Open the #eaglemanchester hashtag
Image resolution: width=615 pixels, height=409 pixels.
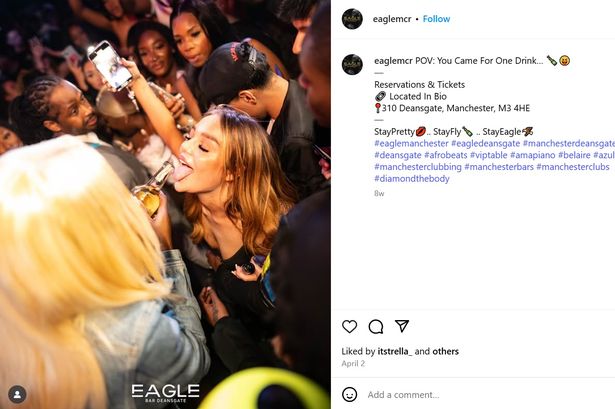(411, 144)
